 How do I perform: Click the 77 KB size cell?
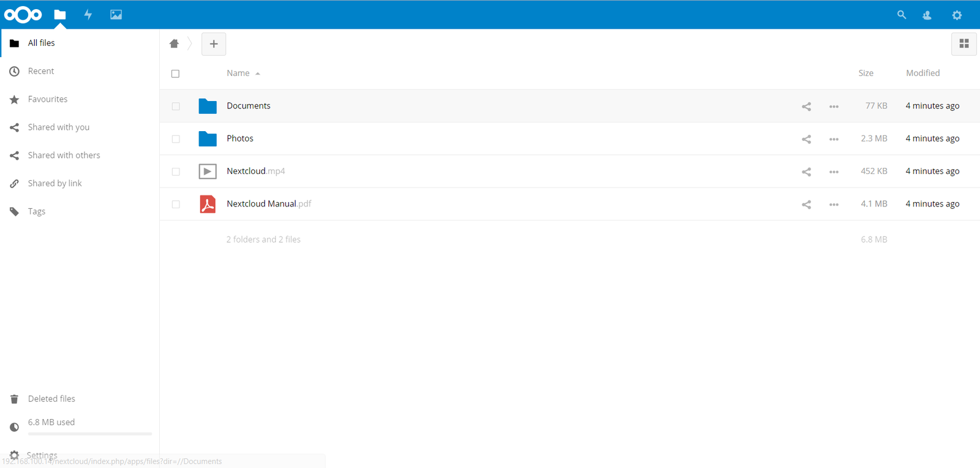tap(876, 106)
